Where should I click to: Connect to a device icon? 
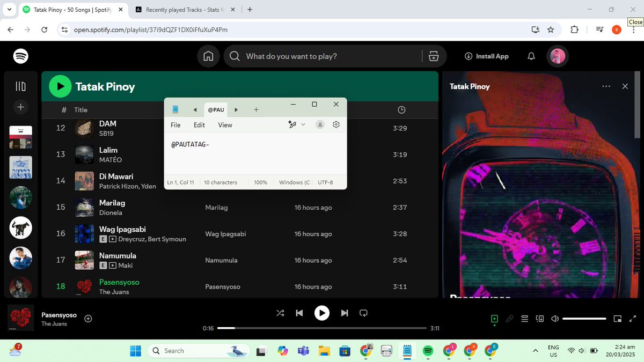click(x=540, y=319)
